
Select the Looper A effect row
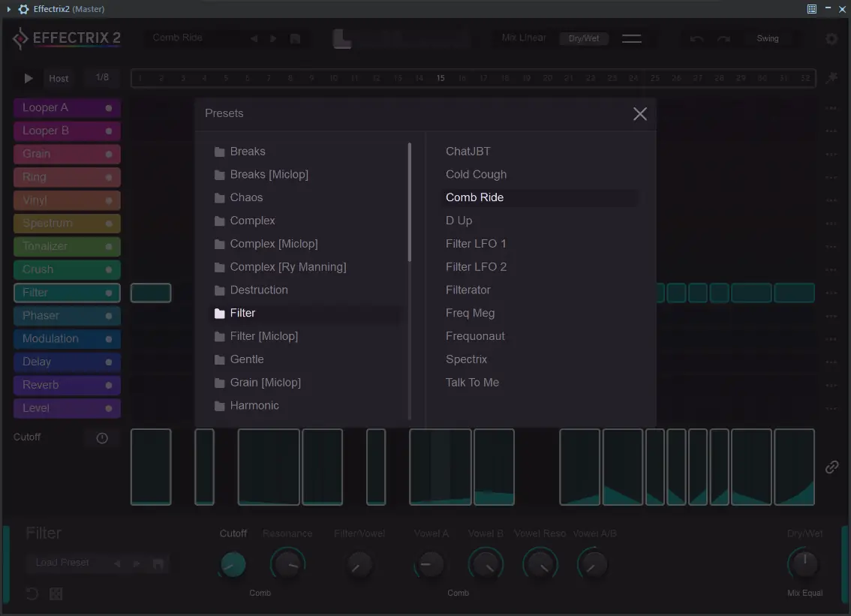click(x=67, y=108)
